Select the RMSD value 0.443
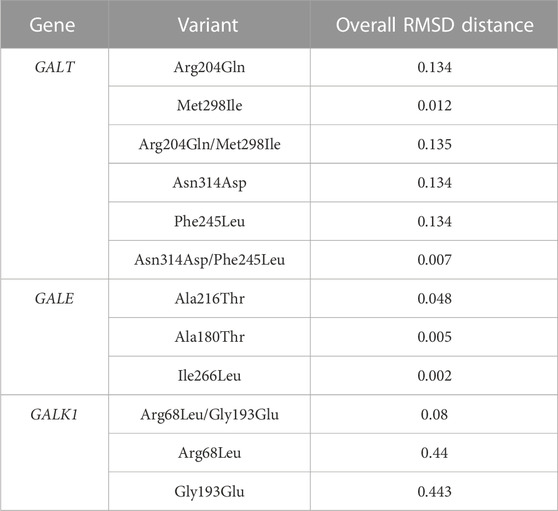This screenshot has width=558, height=511. tap(435, 491)
